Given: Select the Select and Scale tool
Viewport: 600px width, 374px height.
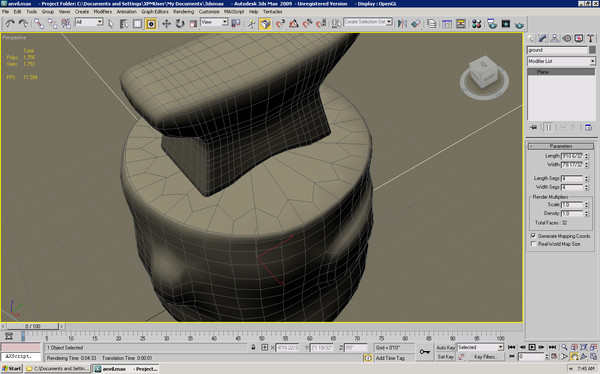Looking at the screenshot, I should click(193, 24).
